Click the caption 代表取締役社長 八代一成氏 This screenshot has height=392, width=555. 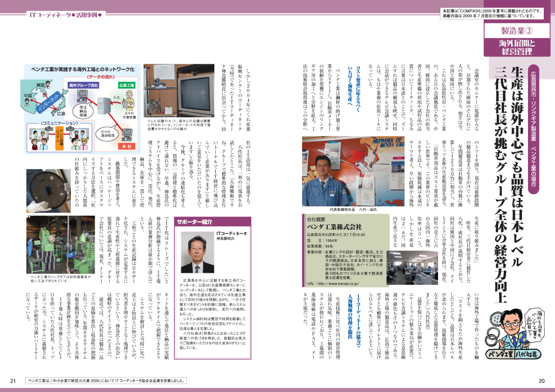[353, 209]
